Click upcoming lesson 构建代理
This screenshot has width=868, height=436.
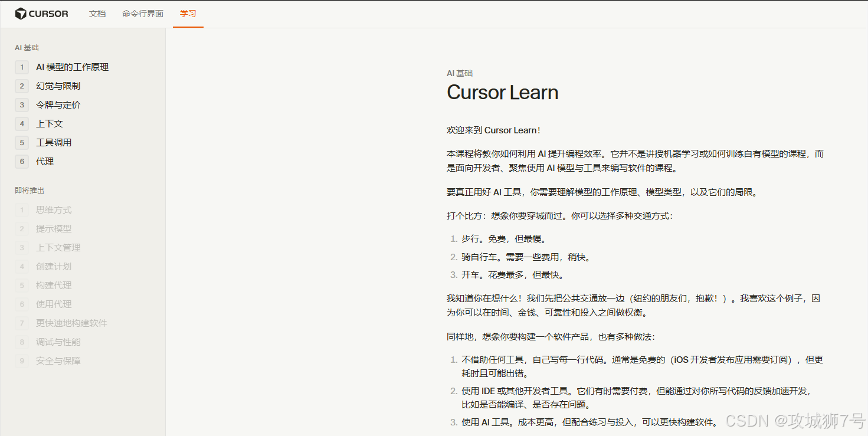(x=54, y=286)
